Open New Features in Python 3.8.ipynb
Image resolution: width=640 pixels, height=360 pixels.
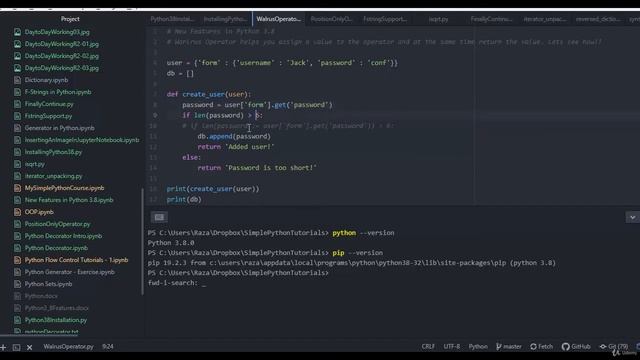coord(69,200)
